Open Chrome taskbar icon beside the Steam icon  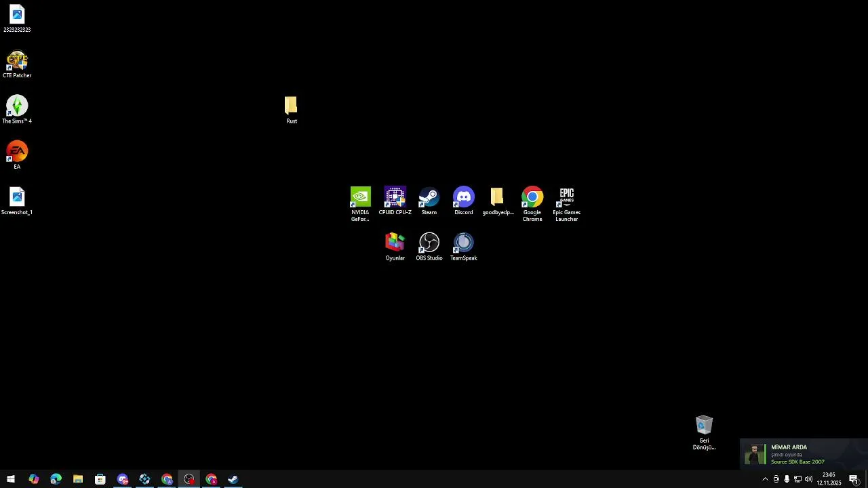click(x=212, y=479)
